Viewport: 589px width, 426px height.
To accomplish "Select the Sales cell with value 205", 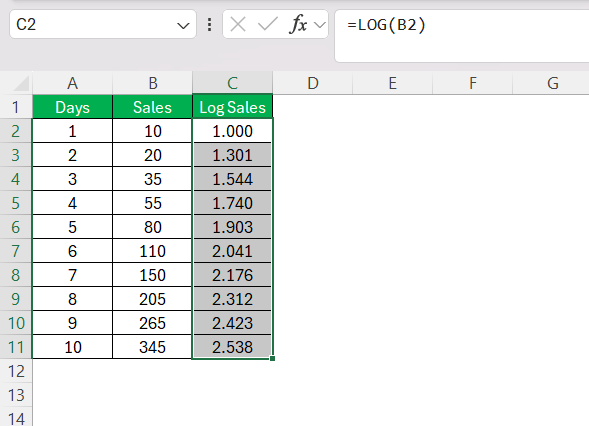I will click(153, 299).
